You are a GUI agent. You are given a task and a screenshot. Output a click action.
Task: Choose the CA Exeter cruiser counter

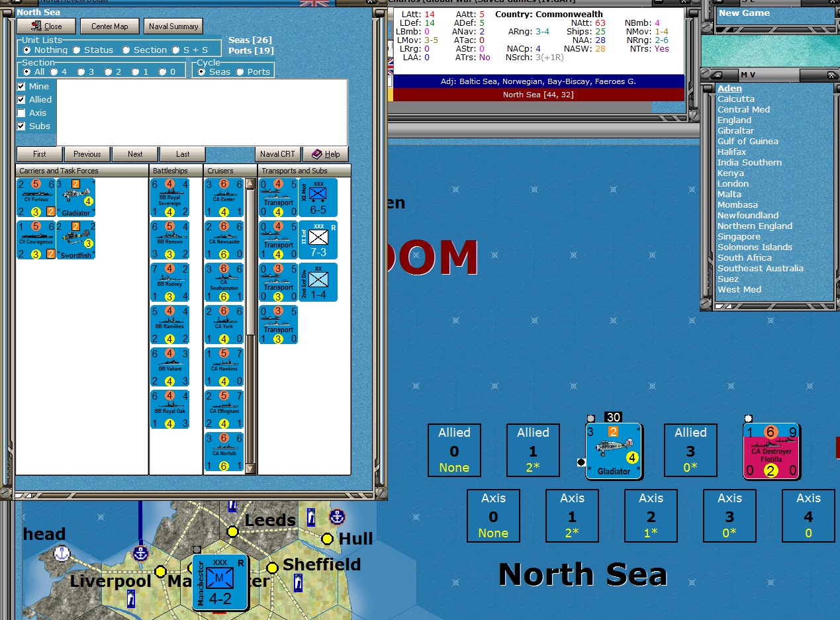coord(224,198)
